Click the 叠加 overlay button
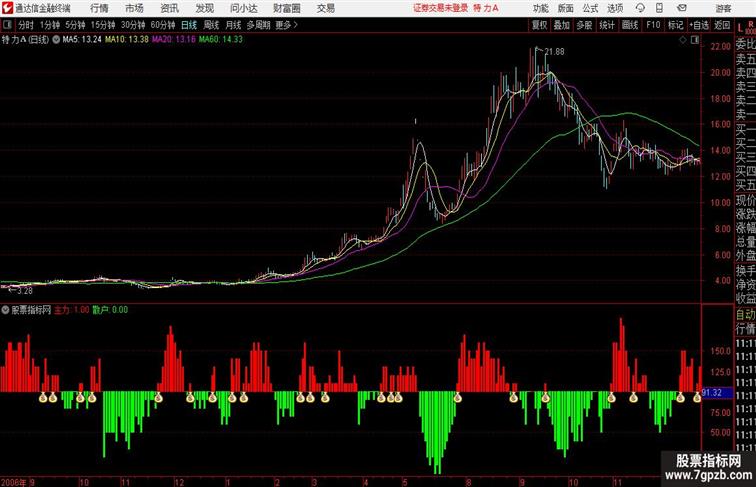Screen dimensions: 756x487 [x=562, y=25]
